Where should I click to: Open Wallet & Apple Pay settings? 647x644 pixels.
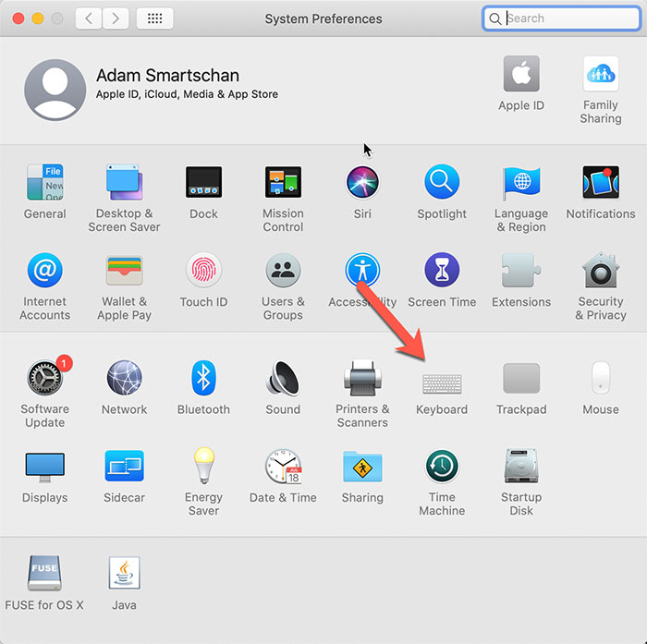(x=124, y=270)
